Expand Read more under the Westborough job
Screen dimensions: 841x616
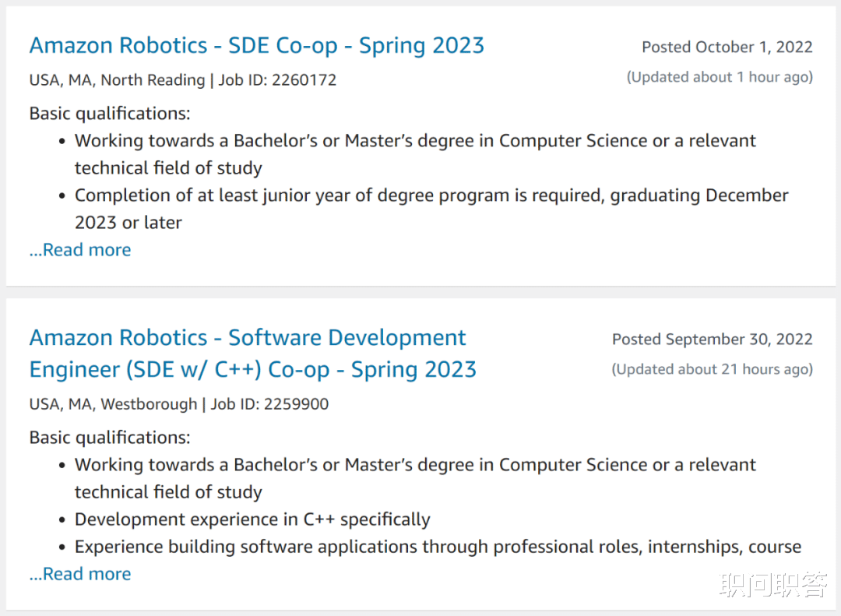pos(80,574)
